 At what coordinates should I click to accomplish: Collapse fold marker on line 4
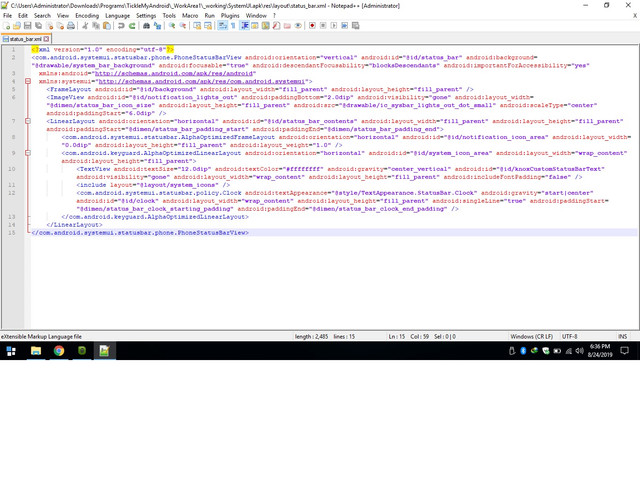(x=28, y=81)
